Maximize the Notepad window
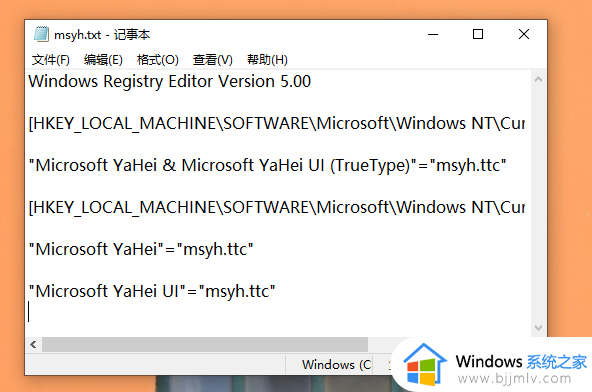This screenshot has height=392, width=592. click(x=478, y=34)
